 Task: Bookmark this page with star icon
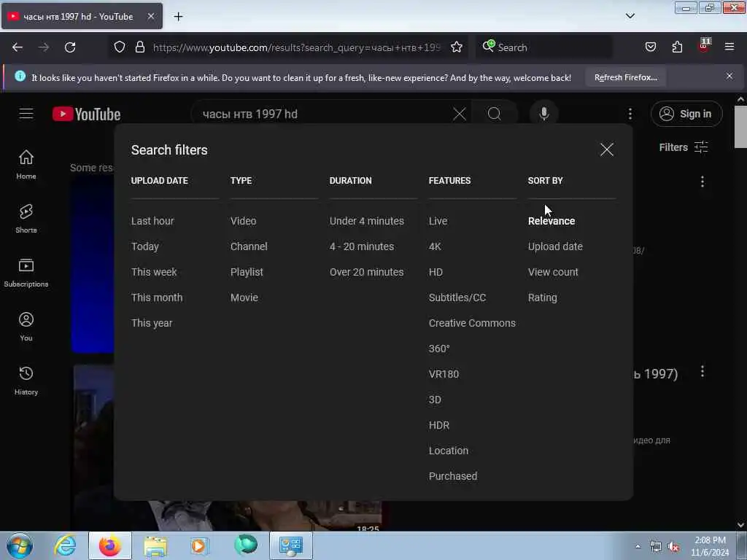click(457, 47)
